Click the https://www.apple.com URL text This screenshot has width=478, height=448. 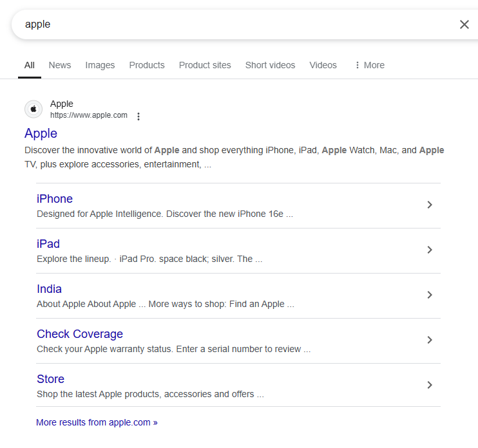coord(89,115)
